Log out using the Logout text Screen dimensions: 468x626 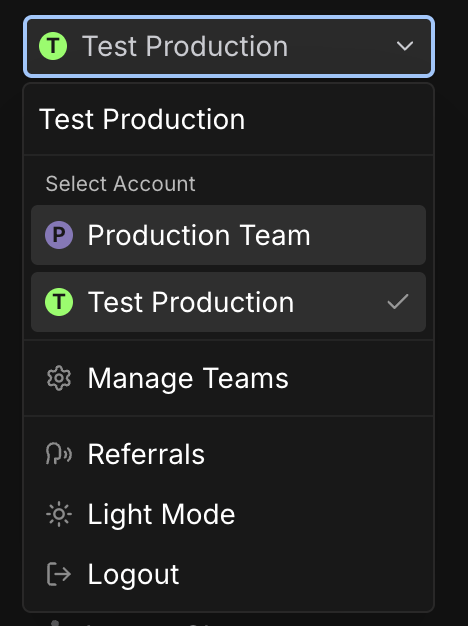[x=133, y=575]
